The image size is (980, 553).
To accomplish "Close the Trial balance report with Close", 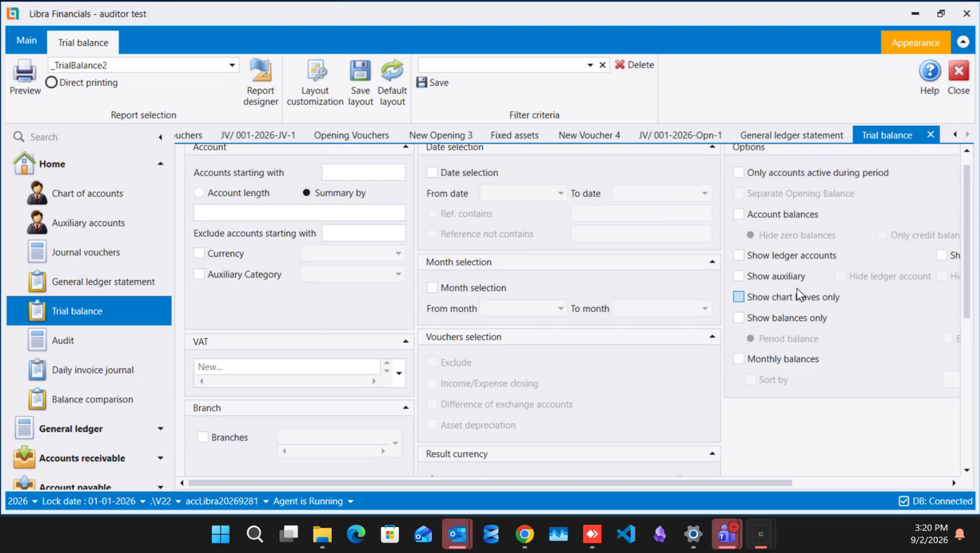I will click(958, 77).
